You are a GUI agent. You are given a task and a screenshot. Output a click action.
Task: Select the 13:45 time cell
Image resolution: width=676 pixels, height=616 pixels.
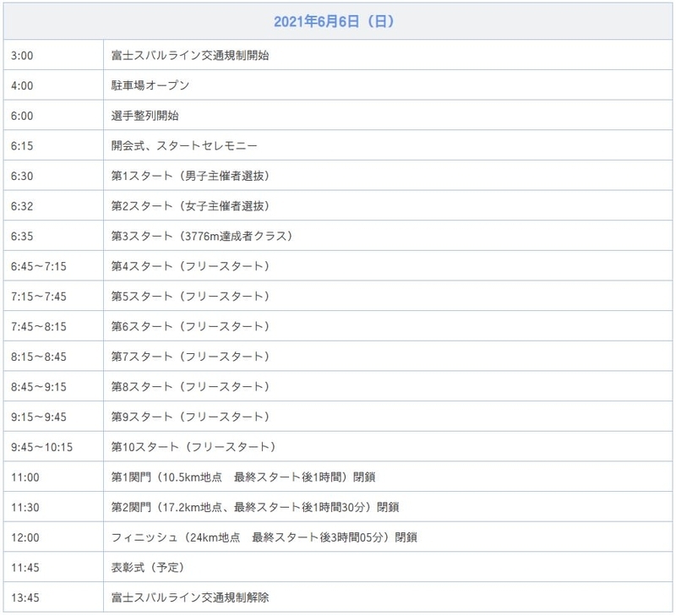(x=53, y=597)
